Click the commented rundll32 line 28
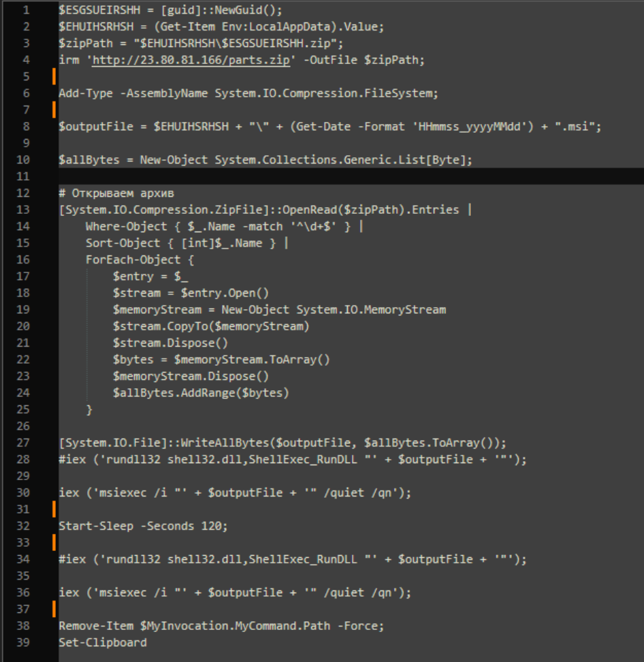 [293, 459]
